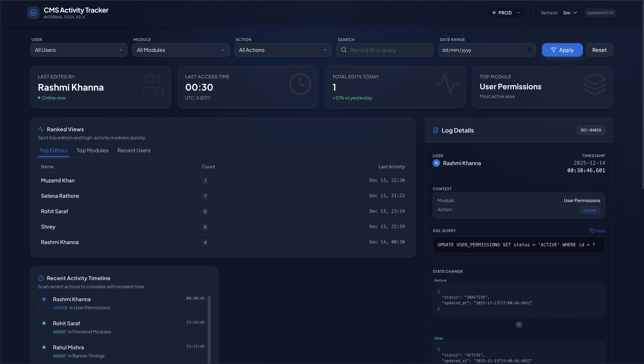Viewport: 644px width, 364px height.
Task: Click the search magnifier icon
Action: click(344, 50)
